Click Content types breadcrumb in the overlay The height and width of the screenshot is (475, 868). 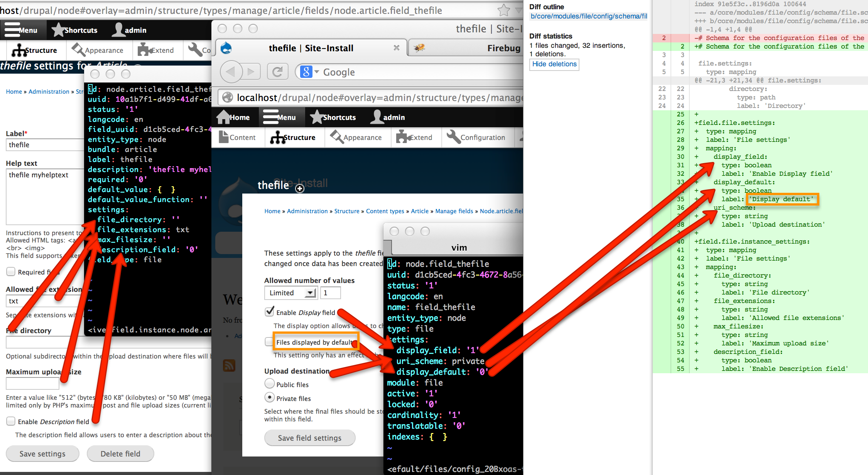(x=385, y=211)
